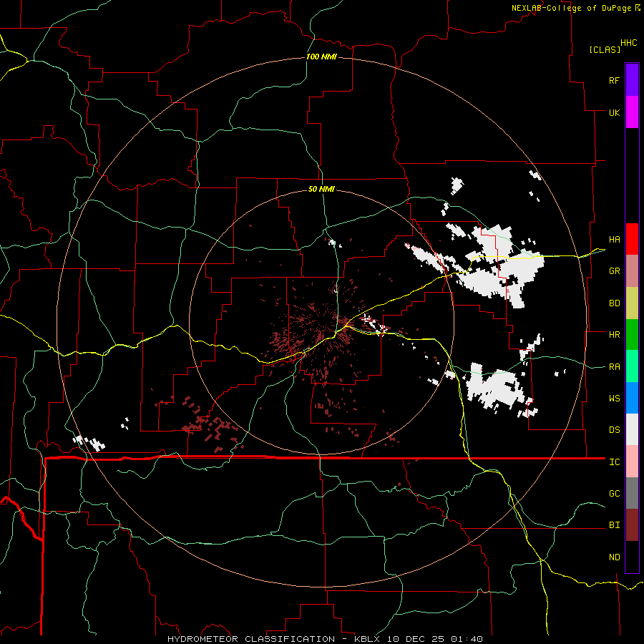The image size is (644, 644).
Task: Click the HR legend label
Action: 614,335
